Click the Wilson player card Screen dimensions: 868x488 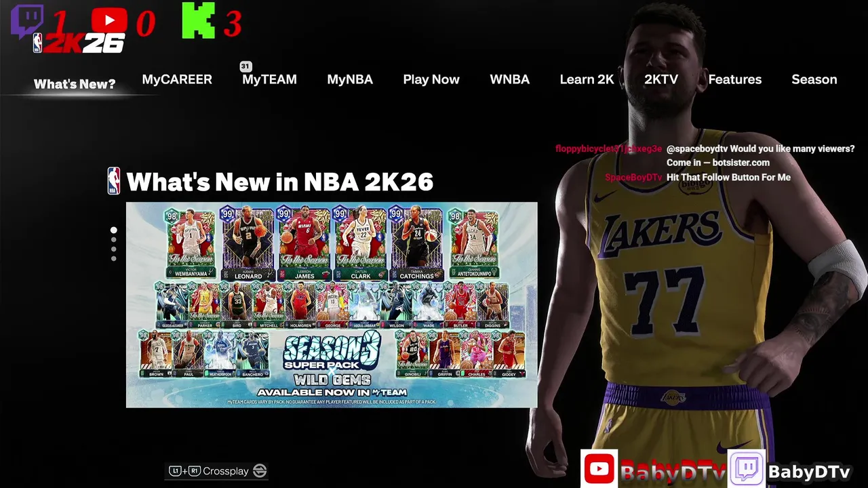pos(396,306)
